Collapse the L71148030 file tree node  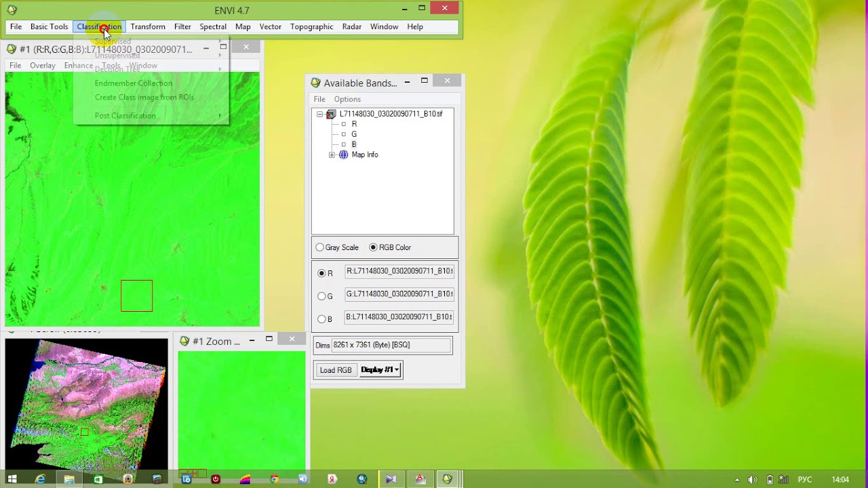320,114
